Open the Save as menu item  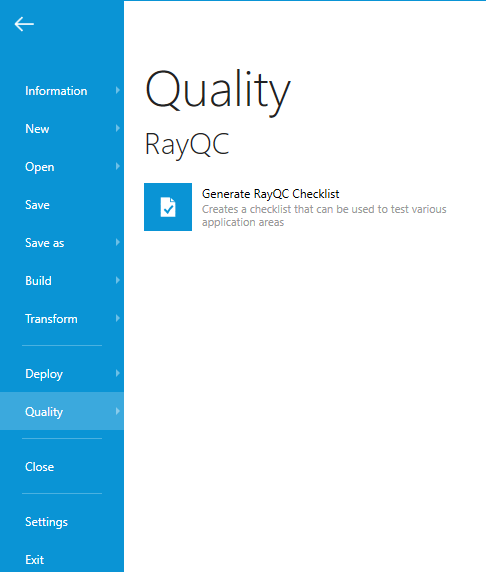click(62, 243)
